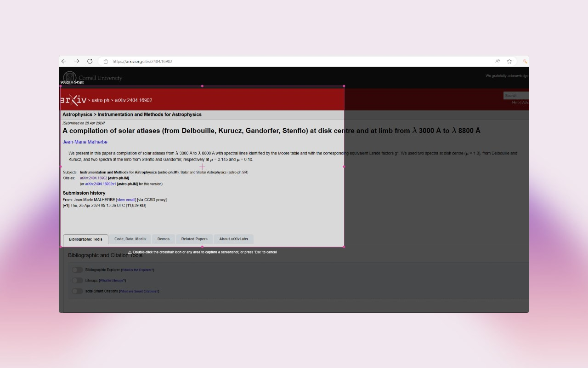The image size is (588, 368).
Task: Switch to the Code, Data, Media tab
Action: [130, 239]
